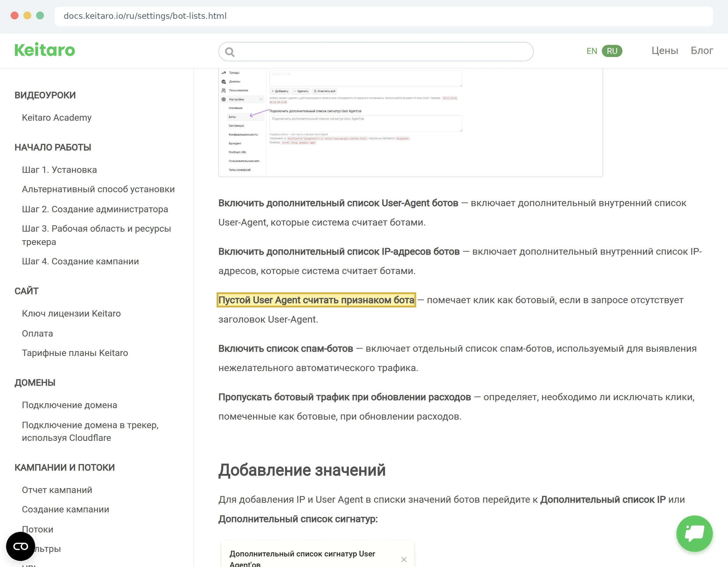The width and height of the screenshot is (728, 567).
Task: Open Шаг 2. Создание администратора
Action: point(95,209)
